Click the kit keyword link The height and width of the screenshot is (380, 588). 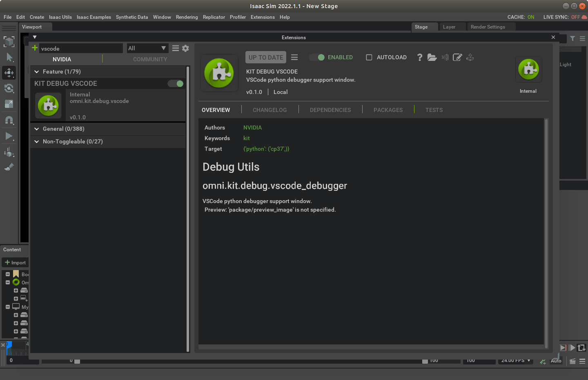coord(246,138)
